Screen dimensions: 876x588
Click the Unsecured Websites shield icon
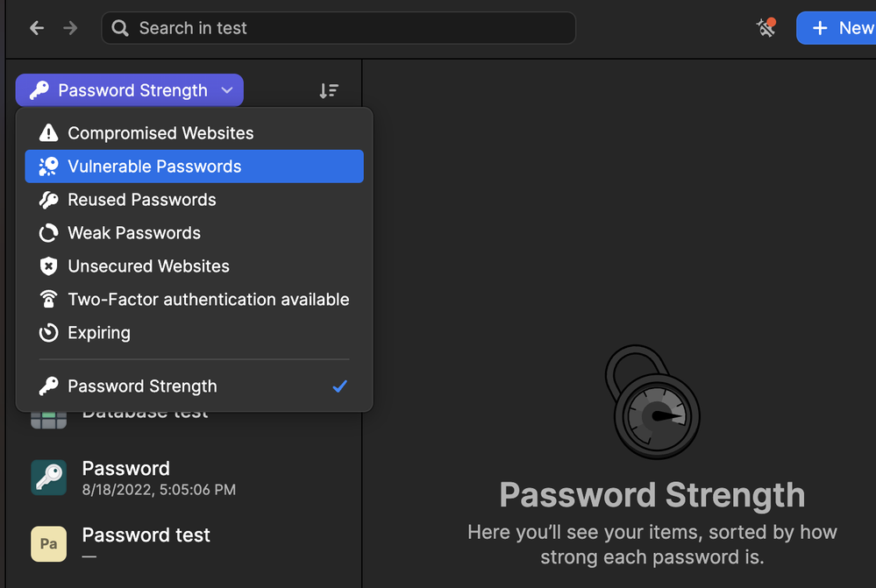[49, 266]
